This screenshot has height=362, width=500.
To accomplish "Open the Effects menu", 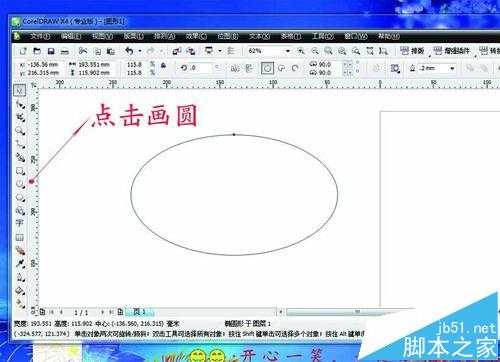I will [196, 36].
